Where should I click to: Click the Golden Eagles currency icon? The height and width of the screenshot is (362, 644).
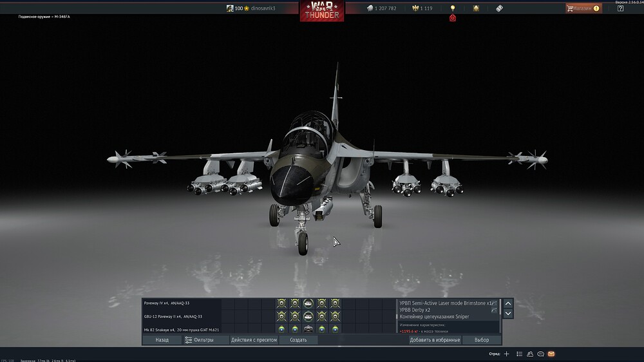point(415,8)
